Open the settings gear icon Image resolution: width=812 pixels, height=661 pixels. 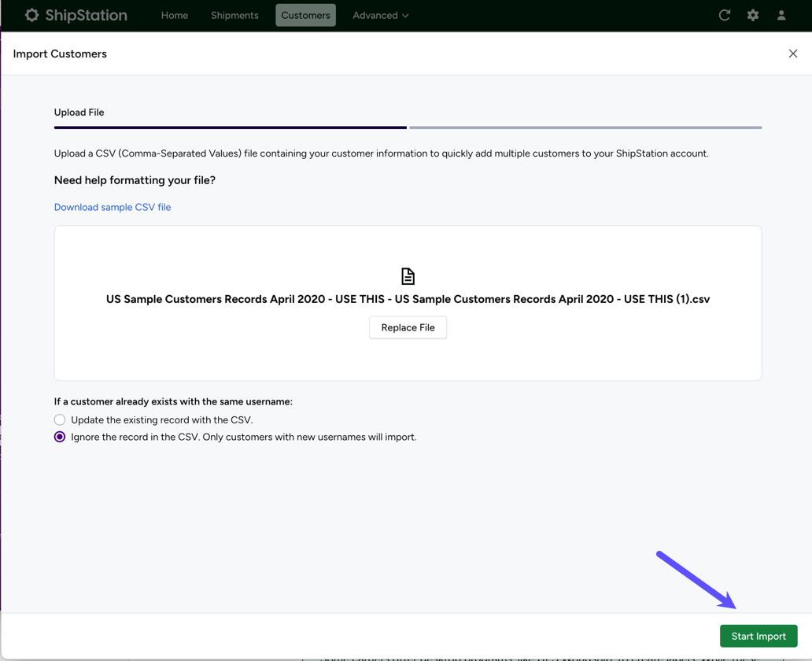pos(753,15)
